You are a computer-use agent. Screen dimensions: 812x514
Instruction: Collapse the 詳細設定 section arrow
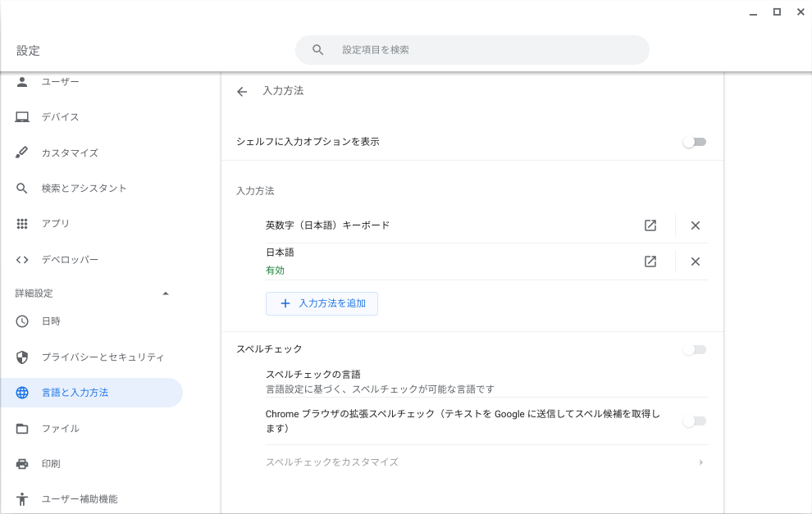coord(166,293)
